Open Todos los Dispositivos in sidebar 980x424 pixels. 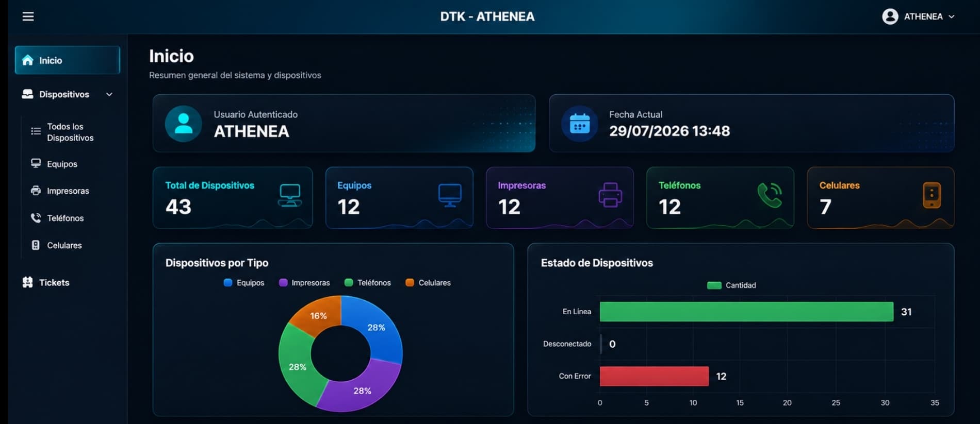pyautogui.click(x=70, y=132)
